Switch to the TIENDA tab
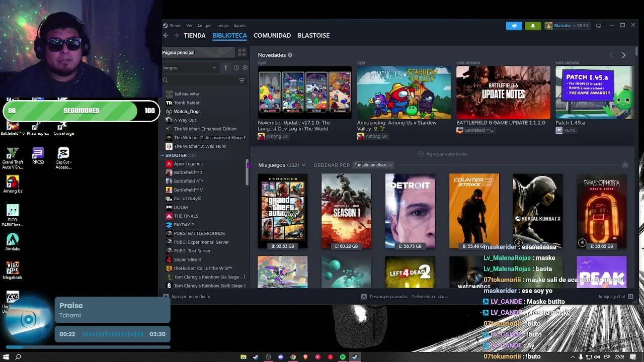644x362 pixels. tap(195, 35)
